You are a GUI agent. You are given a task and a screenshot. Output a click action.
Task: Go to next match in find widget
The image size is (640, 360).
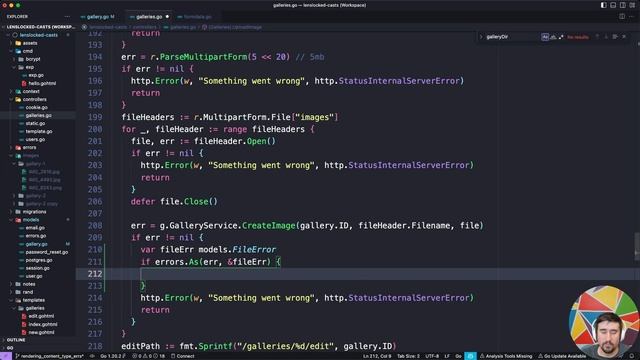click(606, 37)
